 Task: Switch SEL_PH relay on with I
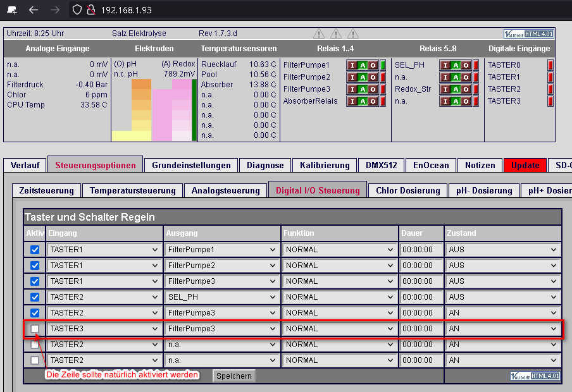point(445,65)
